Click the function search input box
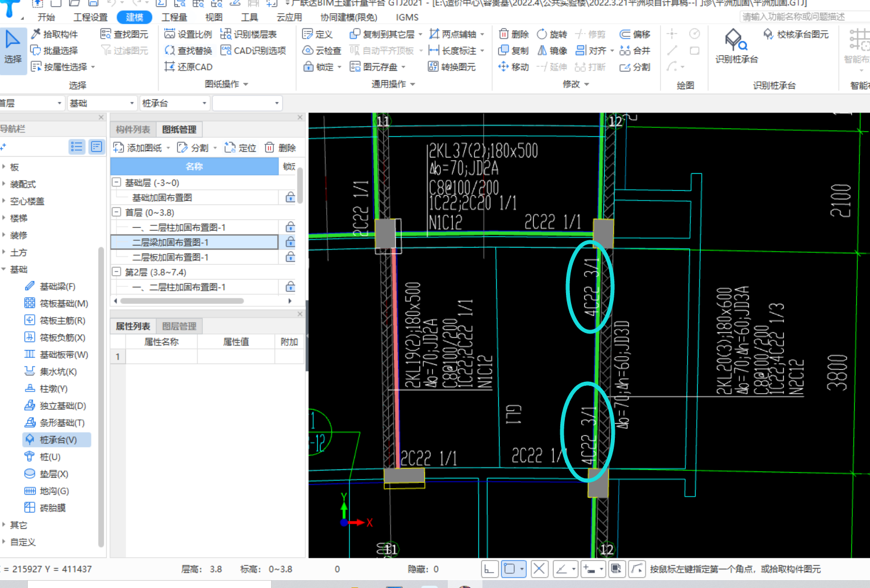This screenshot has height=588, width=870. 805,17
